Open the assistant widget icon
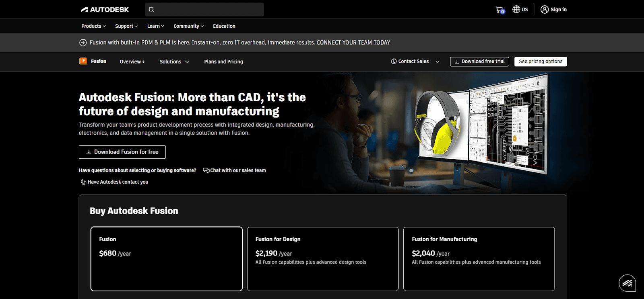Viewport: 644px width, 299px height. [627, 283]
